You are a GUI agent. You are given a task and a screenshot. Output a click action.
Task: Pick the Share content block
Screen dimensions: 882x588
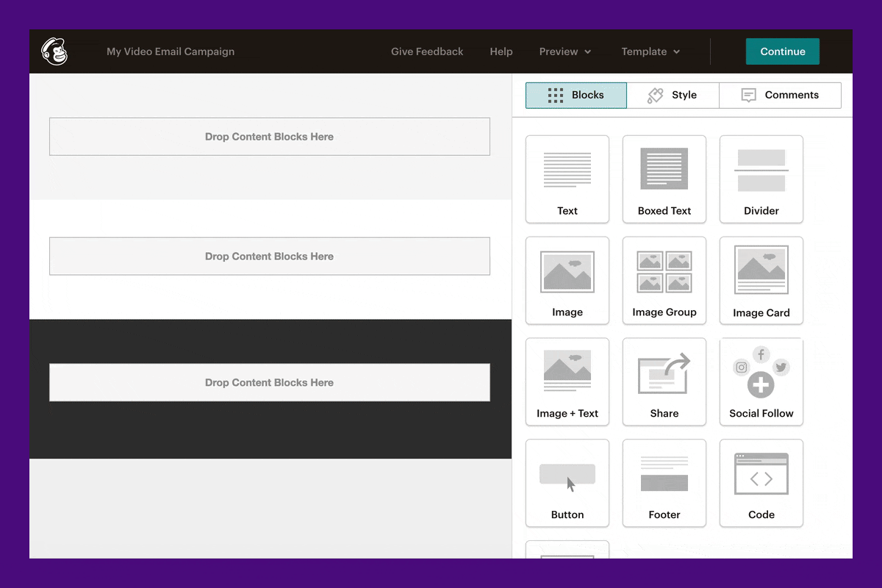(x=664, y=382)
